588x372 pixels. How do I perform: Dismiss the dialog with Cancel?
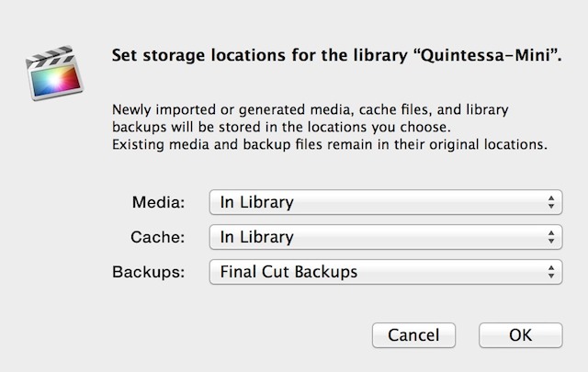pyautogui.click(x=413, y=335)
